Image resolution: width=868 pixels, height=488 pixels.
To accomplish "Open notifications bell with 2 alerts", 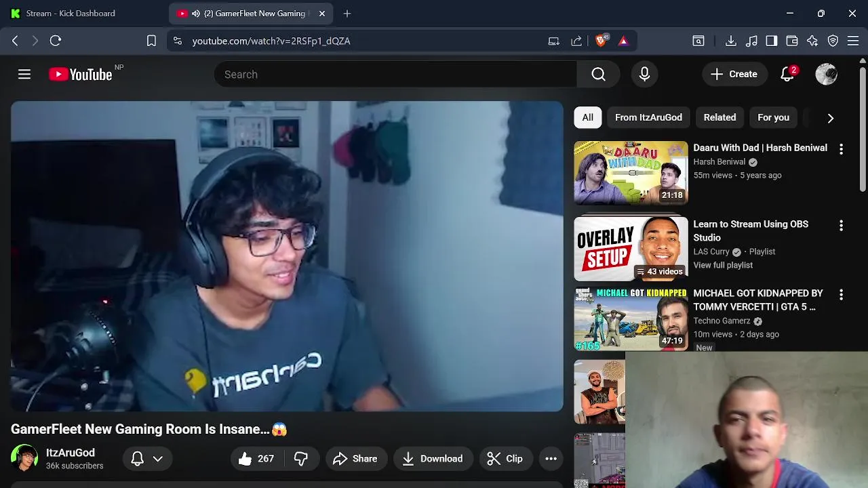I will (x=787, y=75).
